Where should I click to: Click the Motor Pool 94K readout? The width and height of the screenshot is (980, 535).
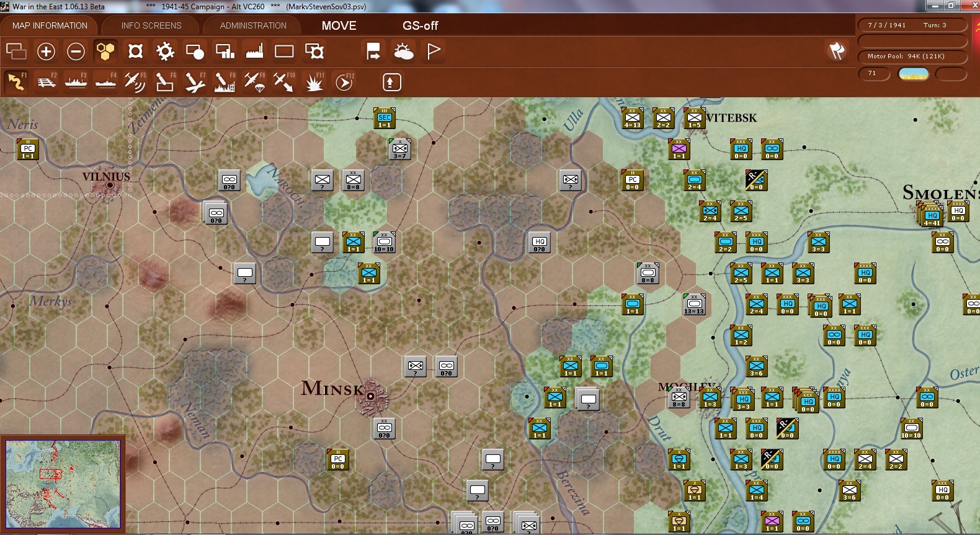pyautogui.click(x=912, y=56)
